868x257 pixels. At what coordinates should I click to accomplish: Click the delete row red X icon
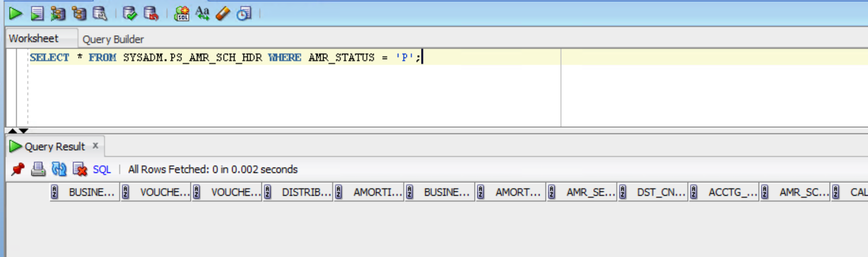click(x=80, y=169)
